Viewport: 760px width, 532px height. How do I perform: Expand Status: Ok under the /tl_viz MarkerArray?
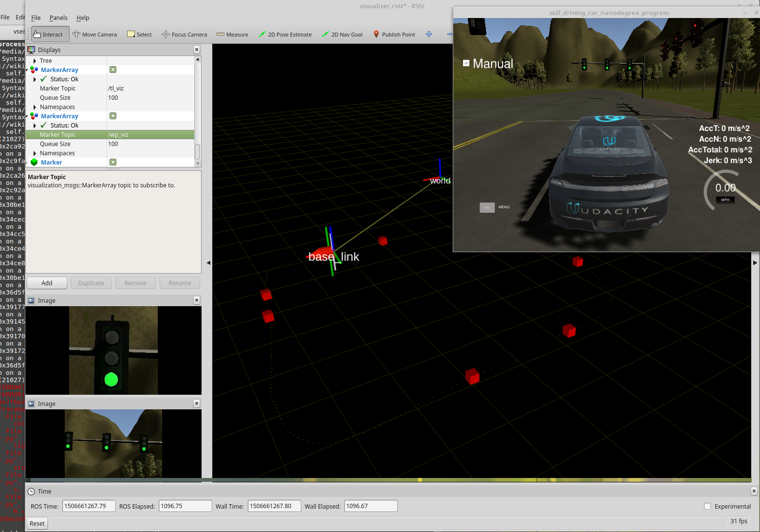(x=35, y=79)
